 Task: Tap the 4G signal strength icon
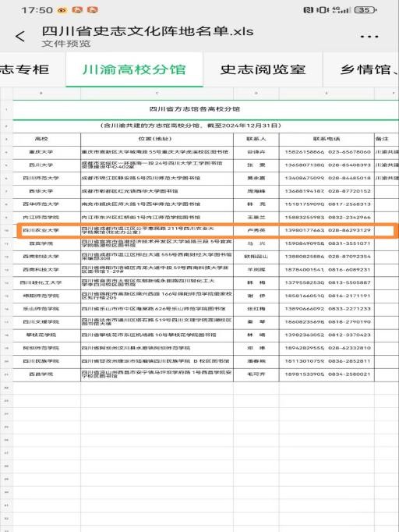(x=341, y=10)
